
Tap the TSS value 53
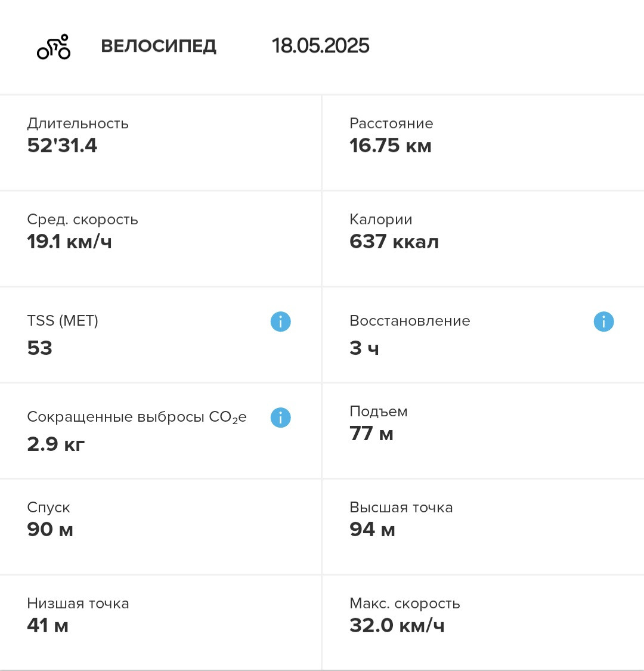(x=40, y=348)
